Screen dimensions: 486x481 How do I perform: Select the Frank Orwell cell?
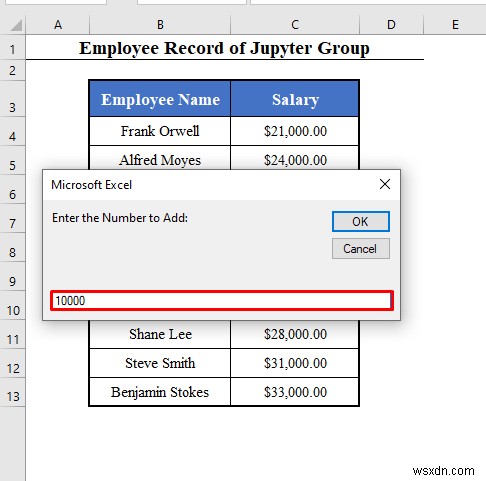[x=160, y=131]
